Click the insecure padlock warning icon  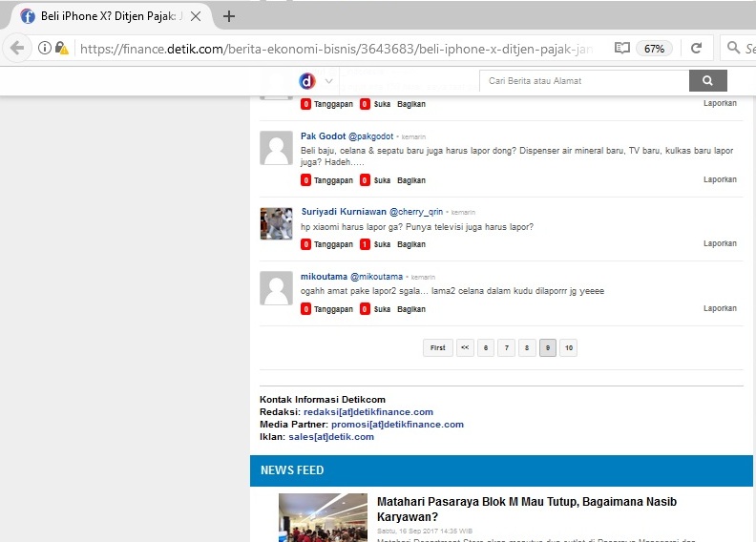pyautogui.click(x=62, y=48)
